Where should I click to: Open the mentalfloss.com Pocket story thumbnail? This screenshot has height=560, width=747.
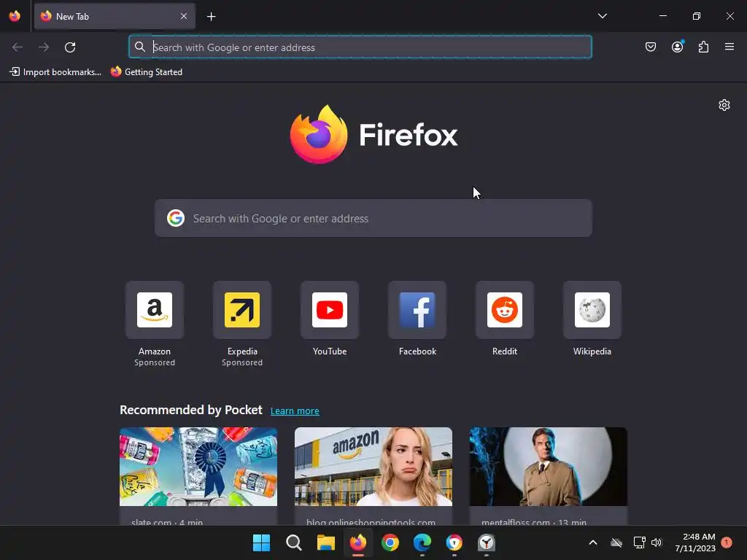point(549,467)
